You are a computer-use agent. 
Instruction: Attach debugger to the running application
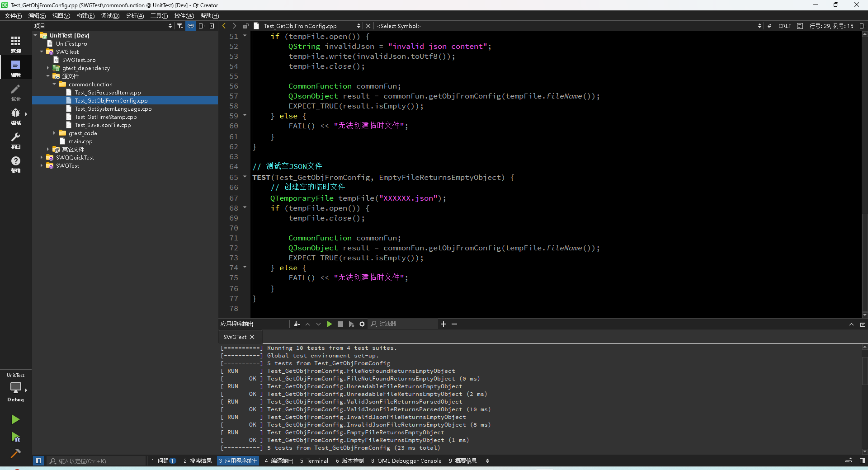tap(351, 324)
